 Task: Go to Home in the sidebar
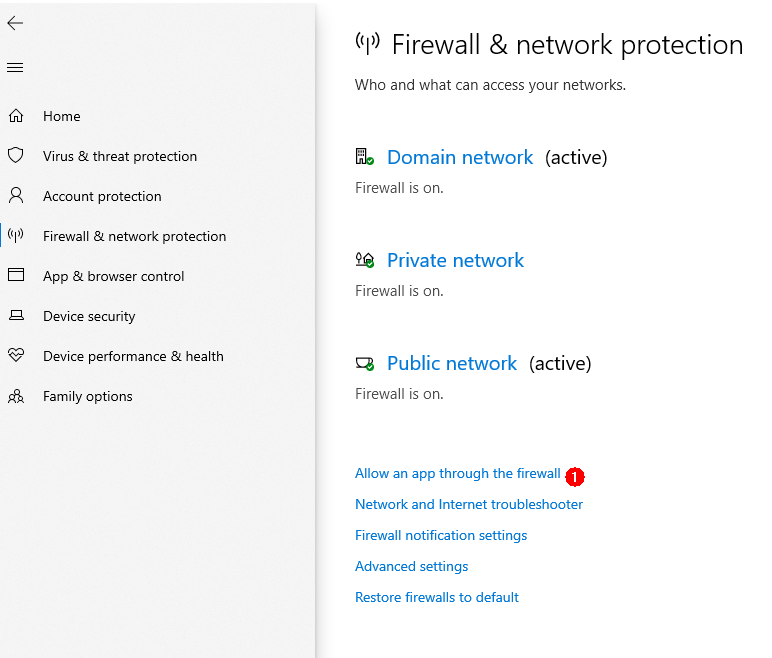point(61,116)
